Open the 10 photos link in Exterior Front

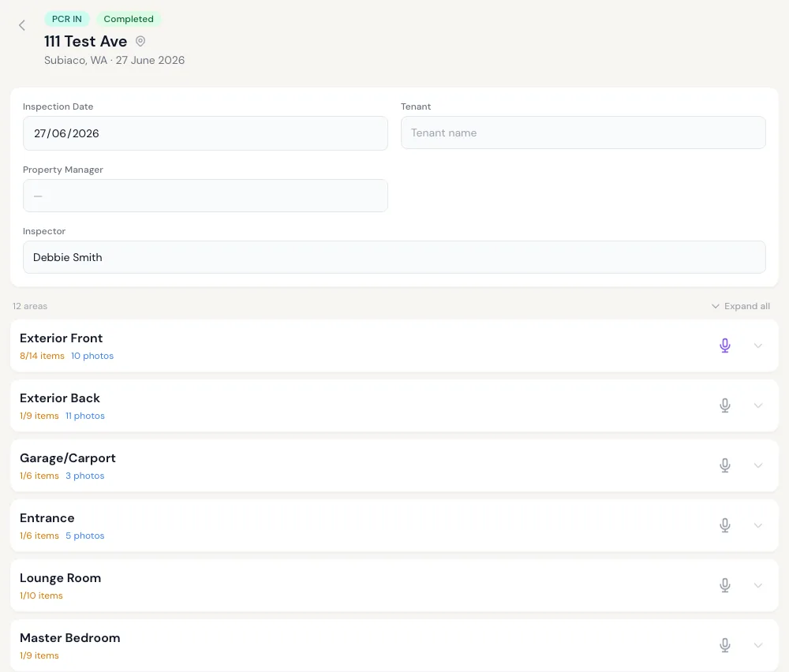pos(92,356)
